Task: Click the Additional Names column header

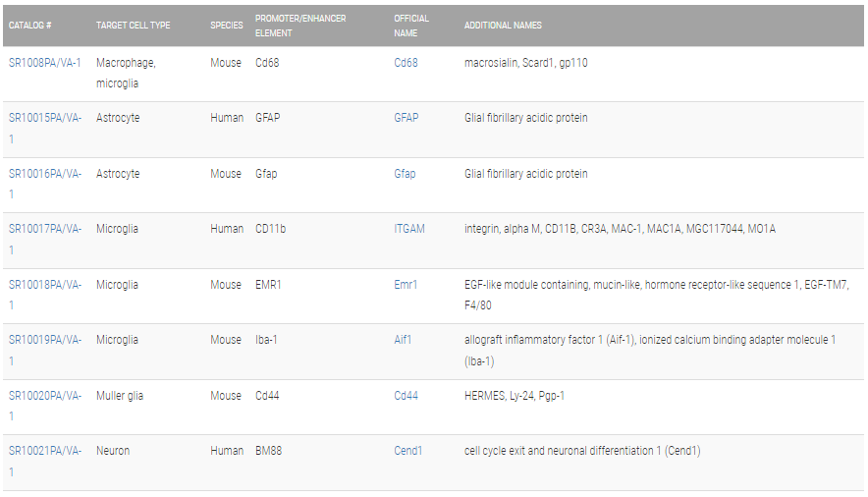Action: pyautogui.click(x=503, y=26)
